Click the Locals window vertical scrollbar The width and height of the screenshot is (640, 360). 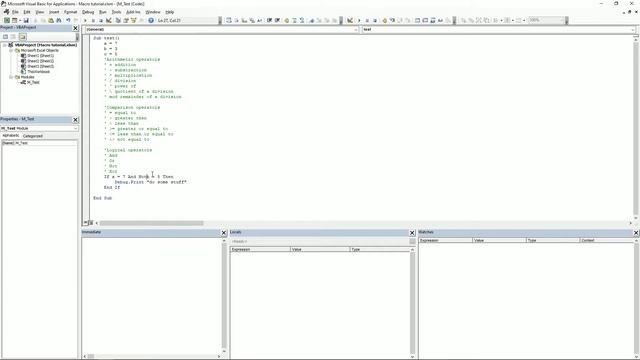click(412, 303)
